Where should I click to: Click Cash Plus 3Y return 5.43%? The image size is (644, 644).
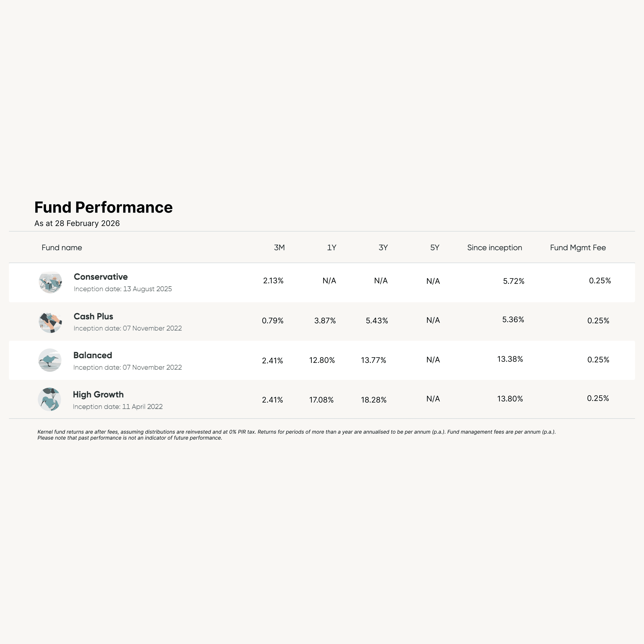[377, 321]
